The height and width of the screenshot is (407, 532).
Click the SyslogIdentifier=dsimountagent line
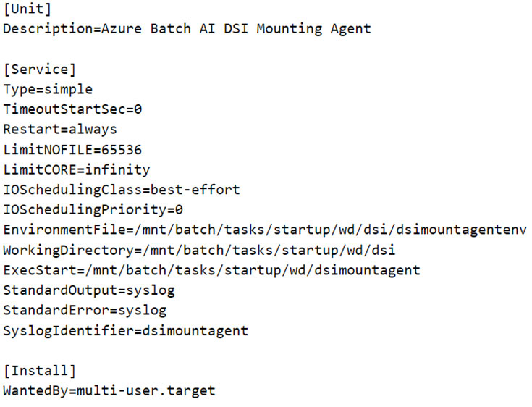[125, 331]
